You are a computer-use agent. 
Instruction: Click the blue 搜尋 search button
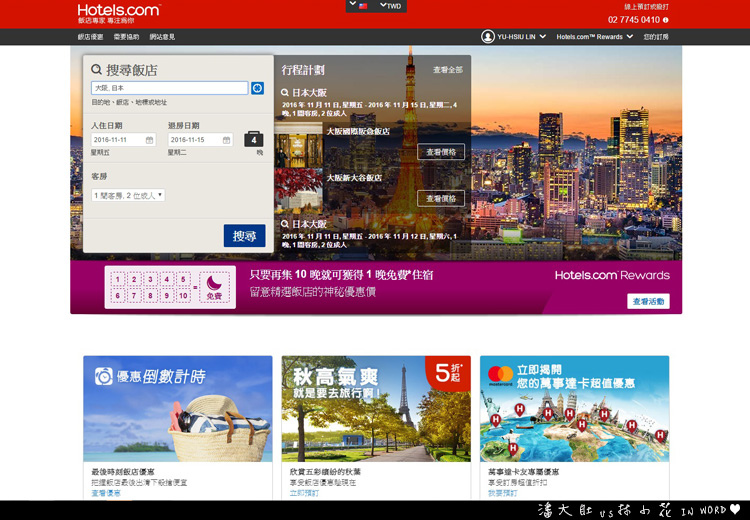(244, 236)
